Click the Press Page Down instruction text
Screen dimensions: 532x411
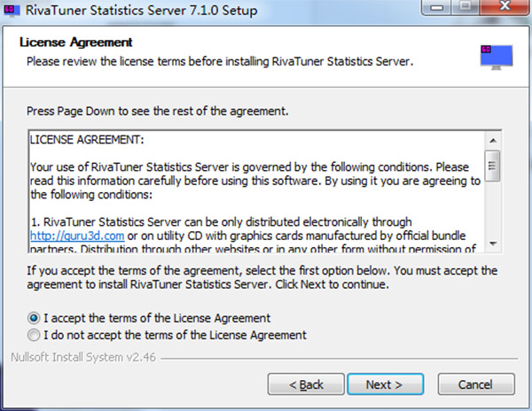[x=157, y=112]
